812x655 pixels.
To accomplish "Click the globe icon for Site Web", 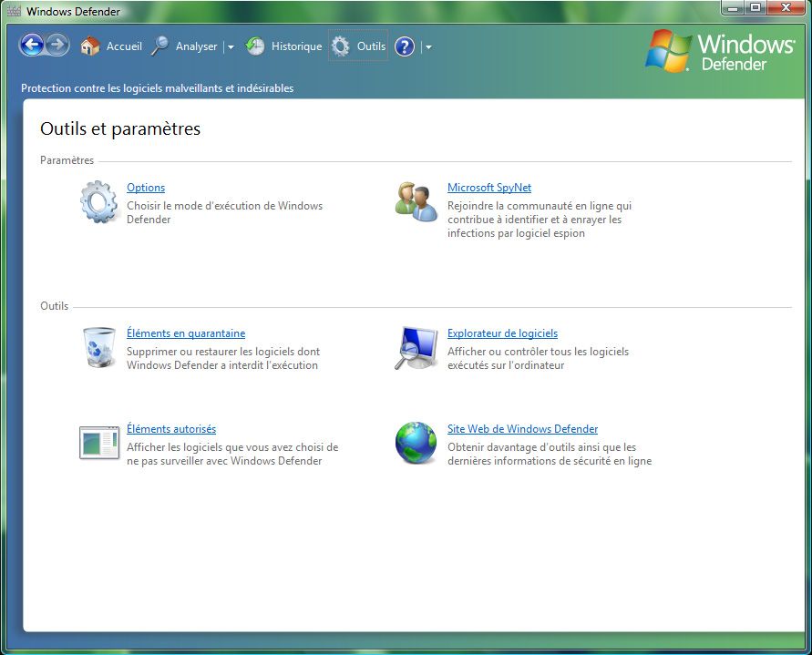I will click(x=416, y=443).
